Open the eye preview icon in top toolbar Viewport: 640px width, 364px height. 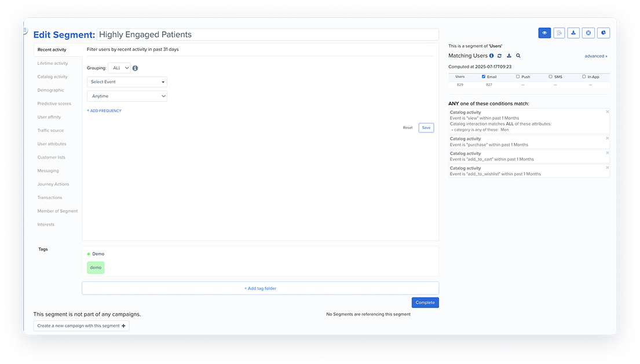tap(544, 32)
